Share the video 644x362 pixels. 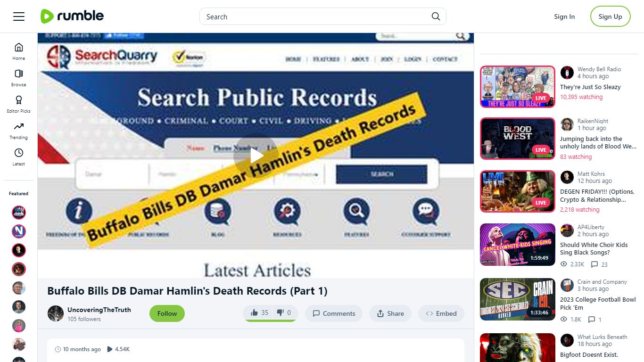coord(390,313)
